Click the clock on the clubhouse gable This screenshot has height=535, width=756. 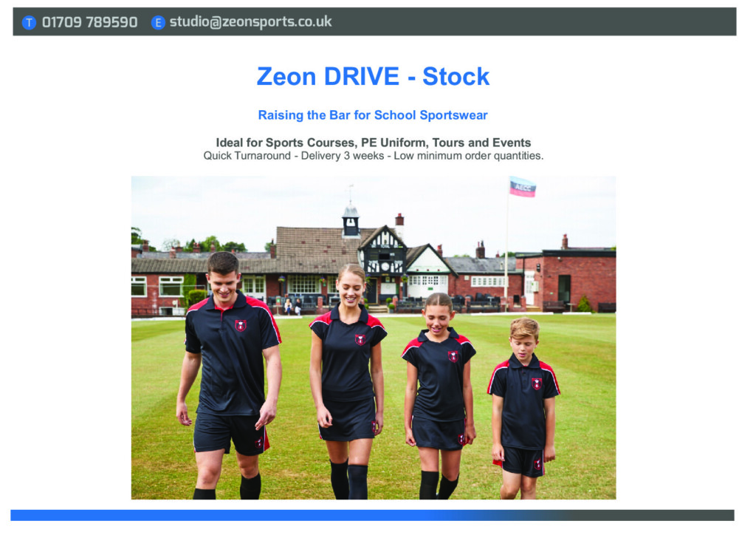(x=385, y=267)
